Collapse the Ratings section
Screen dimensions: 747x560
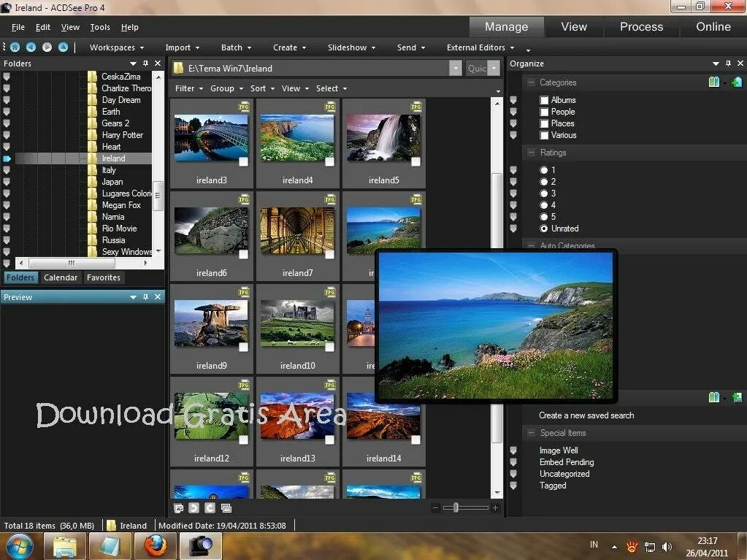point(531,153)
